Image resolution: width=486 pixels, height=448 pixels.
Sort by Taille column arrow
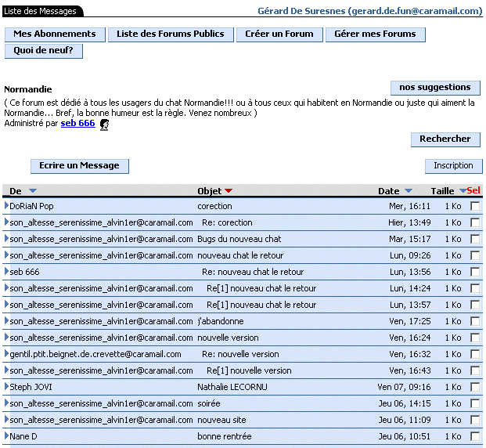click(463, 191)
